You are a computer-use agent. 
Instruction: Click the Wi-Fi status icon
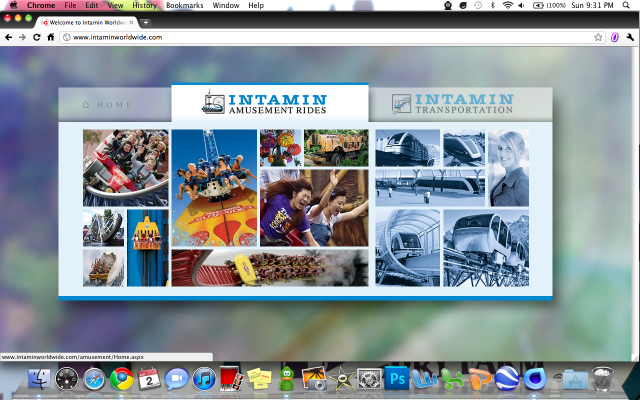click(x=507, y=5)
